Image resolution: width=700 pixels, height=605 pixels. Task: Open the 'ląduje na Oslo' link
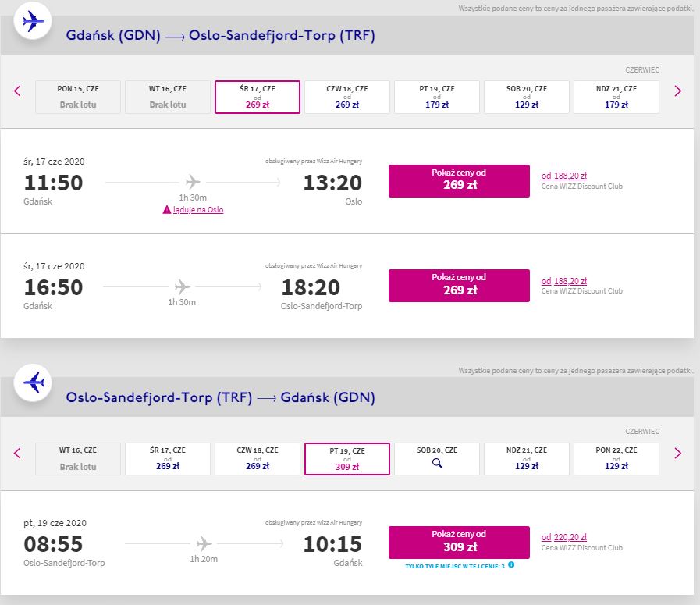tap(198, 210)
